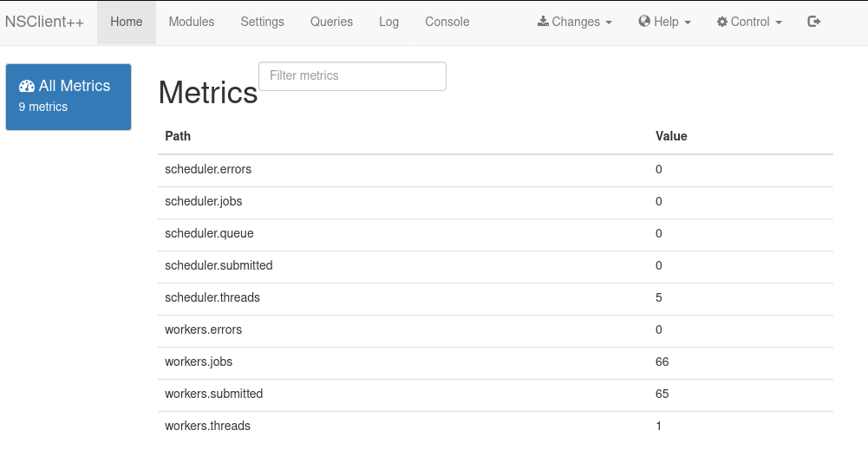
Task: Click the dashboard gauge icon in All Metrics
Action: [27, 86]
